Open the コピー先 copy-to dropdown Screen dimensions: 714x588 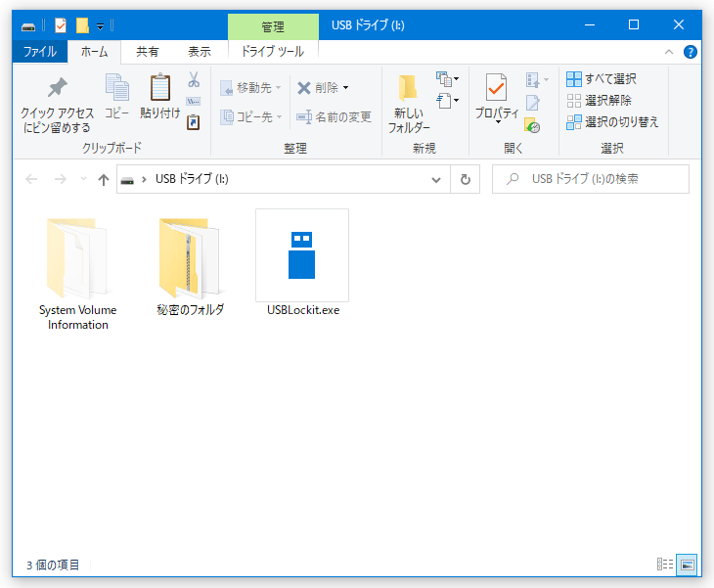(251, 117)
